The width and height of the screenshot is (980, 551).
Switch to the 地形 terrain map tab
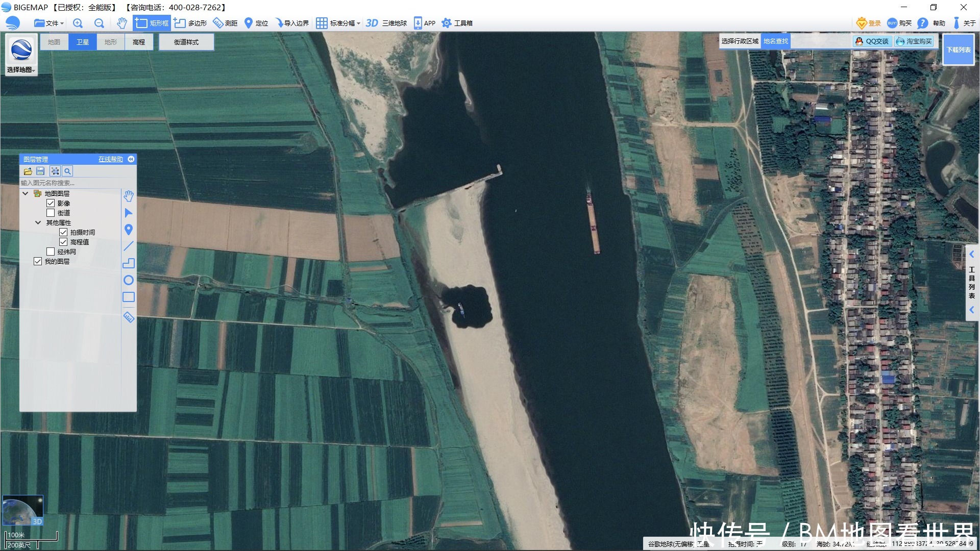click(111, 42)
